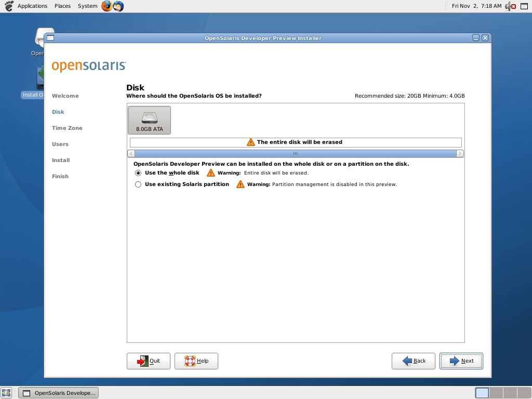
Task: Click the horizontal disk scrollbar thumb
Action: (295, 154)
